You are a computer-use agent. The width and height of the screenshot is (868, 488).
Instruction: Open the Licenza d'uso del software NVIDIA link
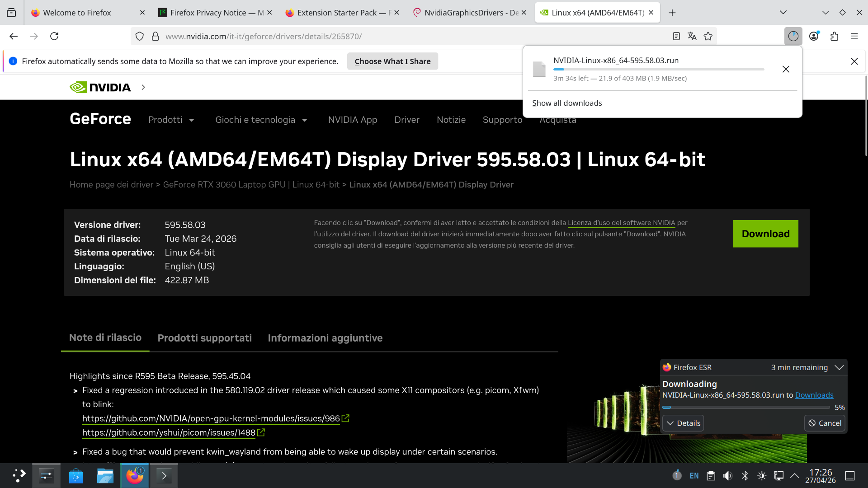point(621,223)
